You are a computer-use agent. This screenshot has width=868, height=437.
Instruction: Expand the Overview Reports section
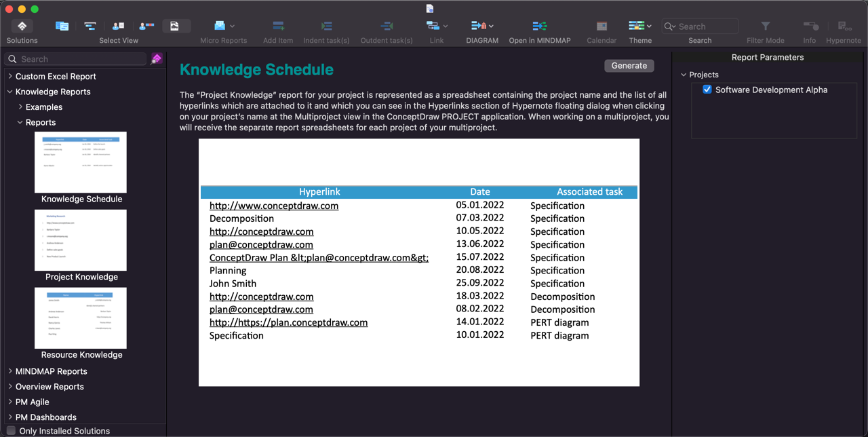tap(10, 386)
